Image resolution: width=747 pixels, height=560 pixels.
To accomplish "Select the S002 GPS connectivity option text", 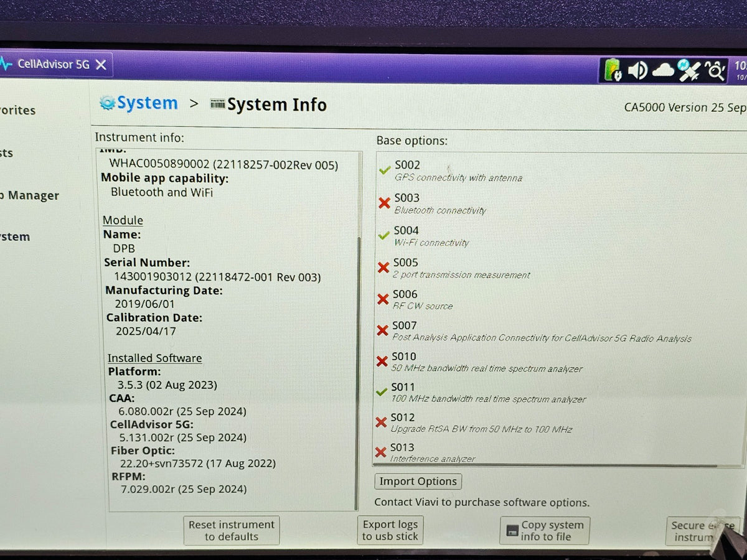I will click(x=458, y=171).
